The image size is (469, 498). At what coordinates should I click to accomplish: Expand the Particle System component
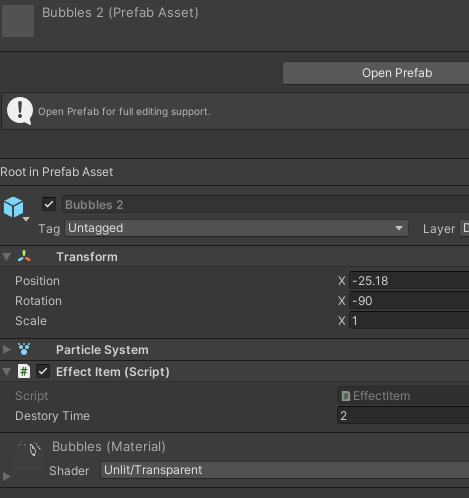6,349
